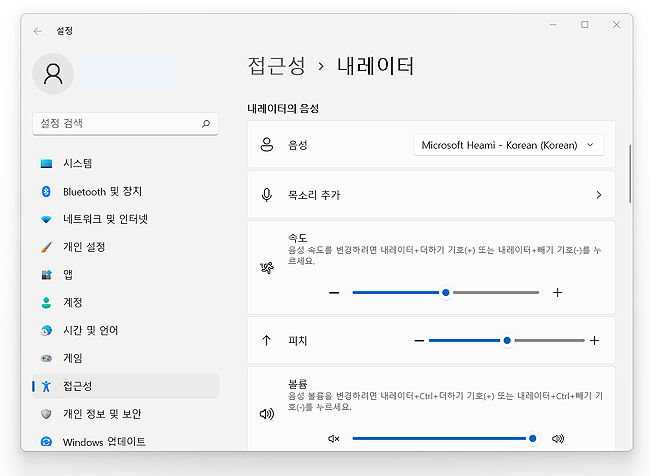Increase speed with the 속도 plus button
This screenshot has height=476, width=650.
click(558, 293)
